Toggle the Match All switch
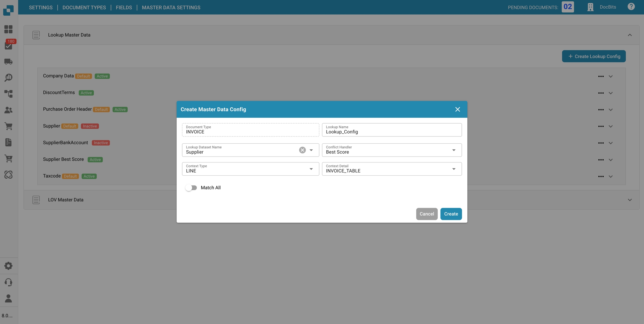 tap(191, 188)
